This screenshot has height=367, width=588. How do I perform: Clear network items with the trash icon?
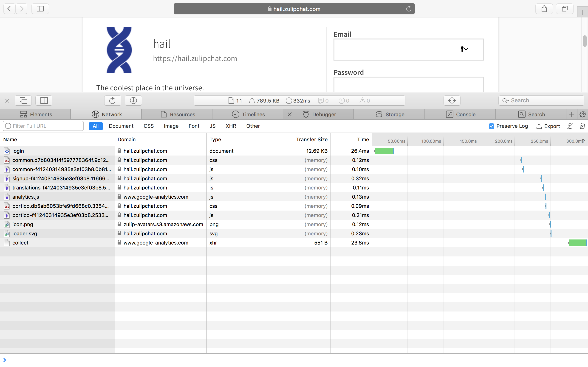click(x=582, y=126)
